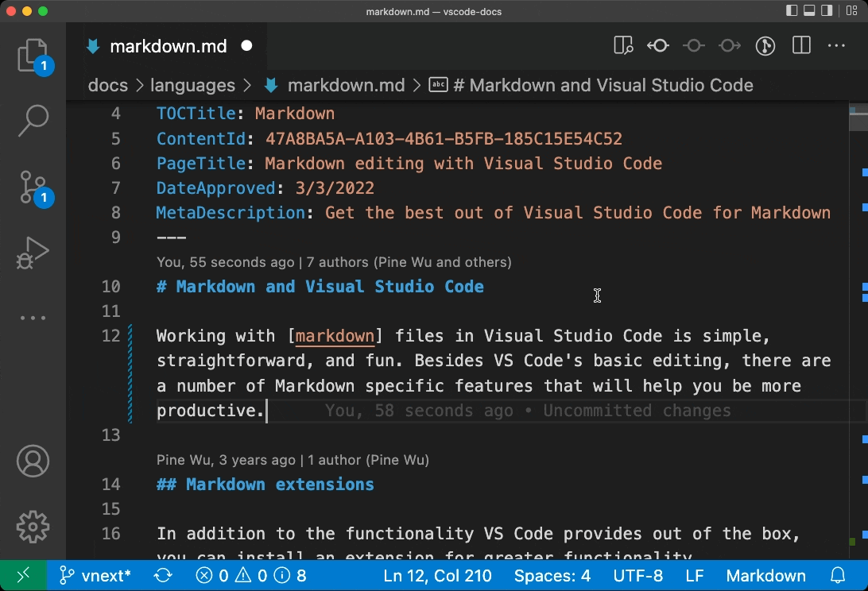Image resolution: width=868 pixels, height=591 pixels.
Task: Open the Run and Debug view
Action: tap(33, 253)
